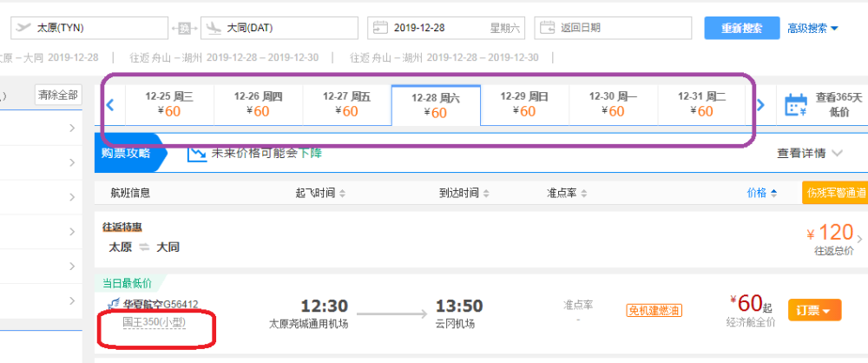Click the calendar icon in departure date field

point(379,28)
